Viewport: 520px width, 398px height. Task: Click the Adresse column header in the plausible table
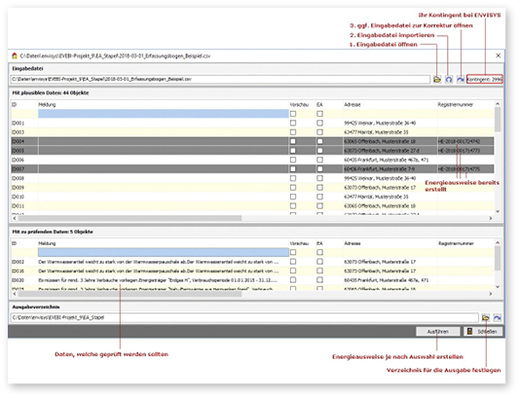tap(352, 105)
